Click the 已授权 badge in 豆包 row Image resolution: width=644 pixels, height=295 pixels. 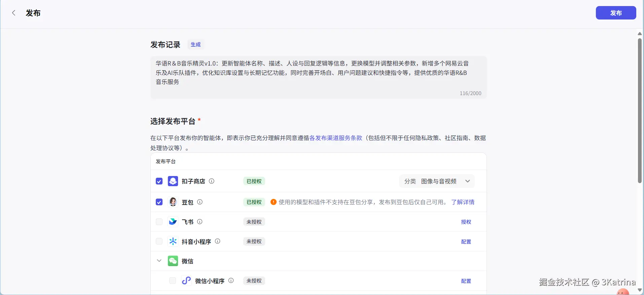(x=254, y=202)
